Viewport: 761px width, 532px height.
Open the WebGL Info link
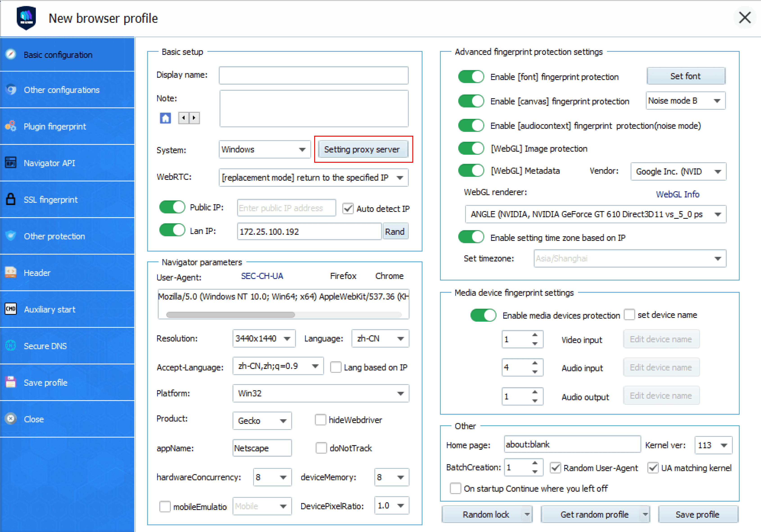coord(677,194)
